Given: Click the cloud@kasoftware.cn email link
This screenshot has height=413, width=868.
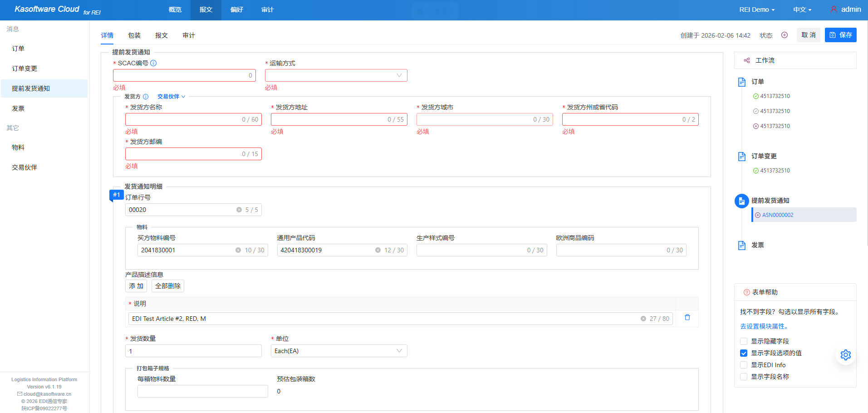Looking at the screenshot, I should [47, 394].
